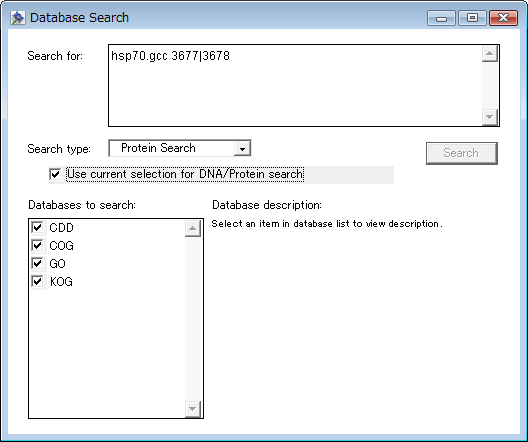
Task: Minimize the Database Search window
Action: point(441,18)
